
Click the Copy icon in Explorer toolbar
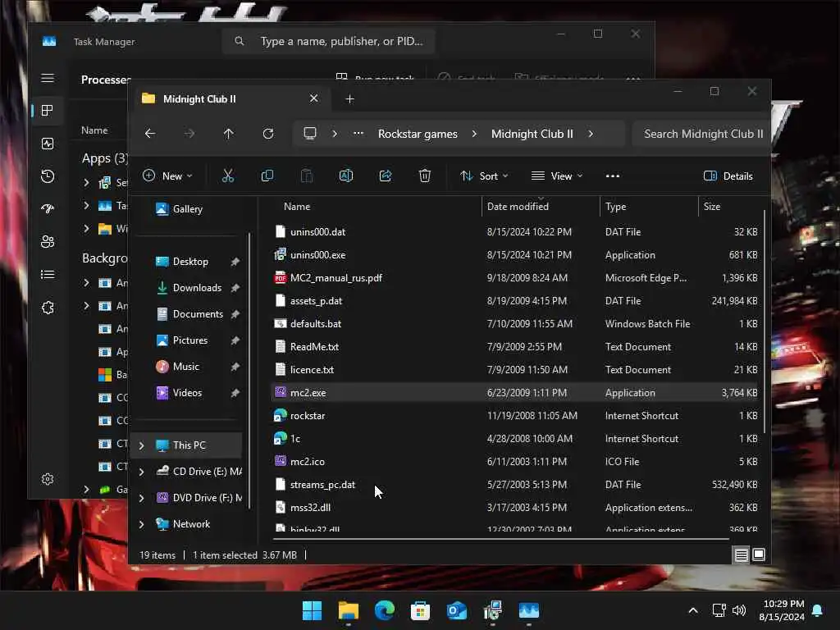[267, 176]
